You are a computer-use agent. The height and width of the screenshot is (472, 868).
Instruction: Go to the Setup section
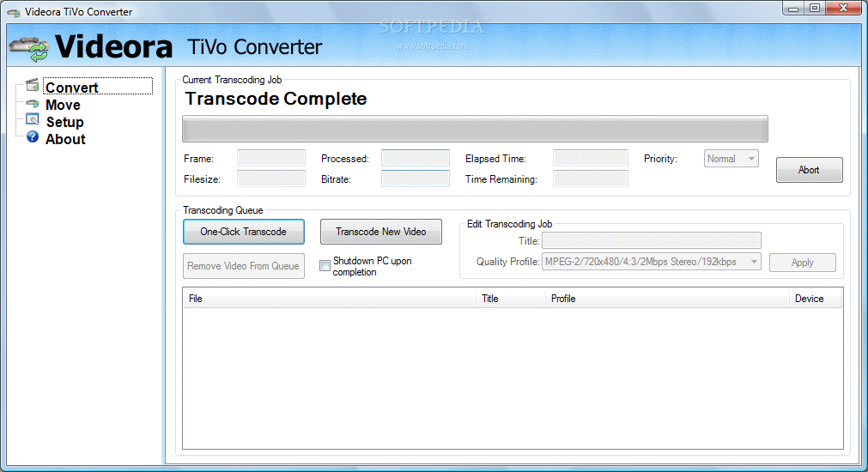[x=64, y=122]
